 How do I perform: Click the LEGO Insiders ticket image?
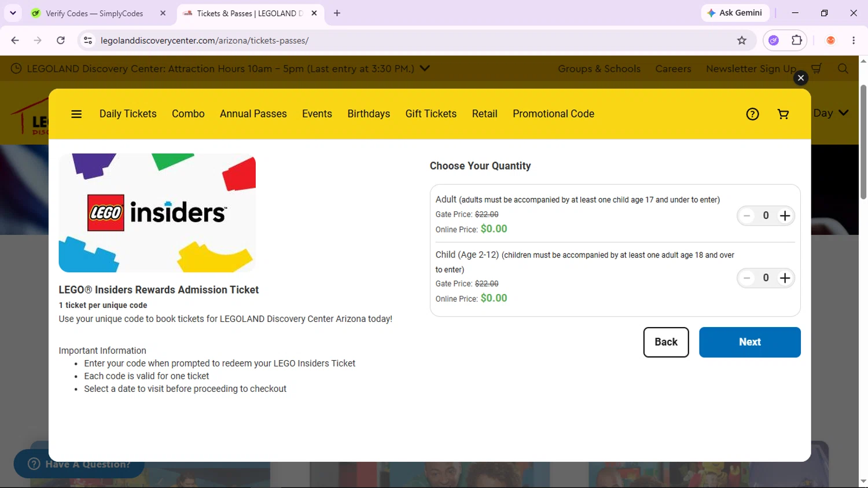click(157, 213)
